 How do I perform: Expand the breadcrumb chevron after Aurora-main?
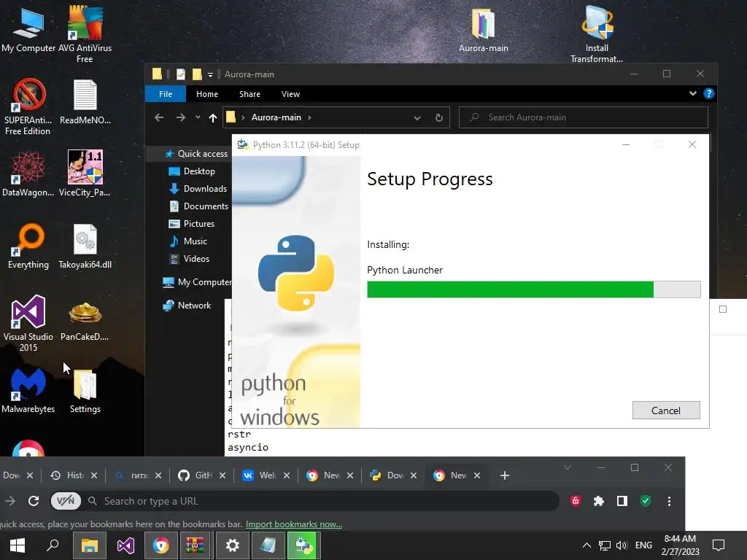pos(309,117)
